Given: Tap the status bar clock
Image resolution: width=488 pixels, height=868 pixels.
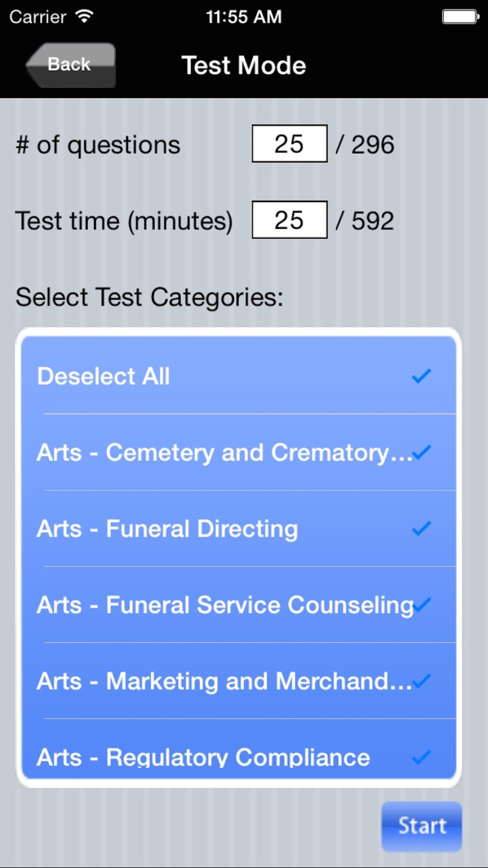Looking at the screenshot, I should (x=244, y=17).
